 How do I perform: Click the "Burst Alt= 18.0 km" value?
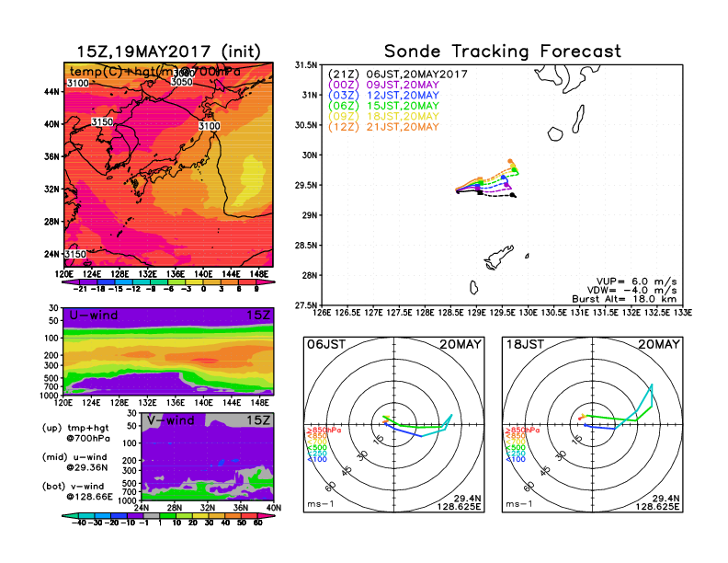(x=624, y=299)
